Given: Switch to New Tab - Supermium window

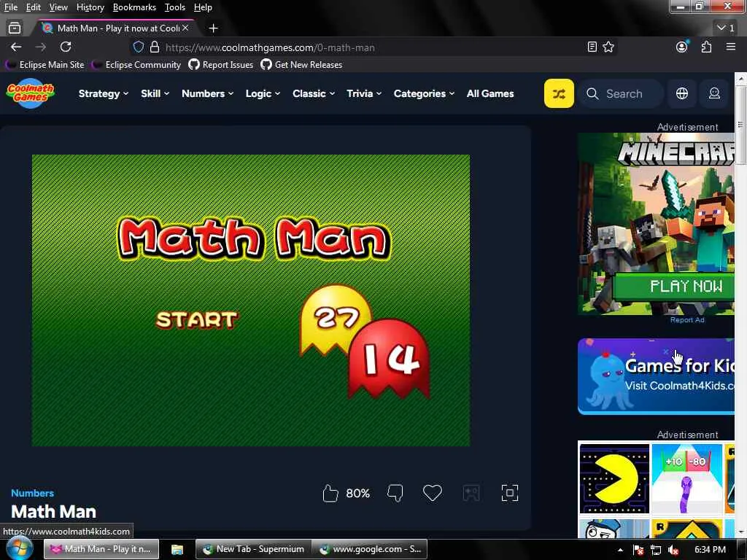Looking at the screenshot, I should coord(253,549).
